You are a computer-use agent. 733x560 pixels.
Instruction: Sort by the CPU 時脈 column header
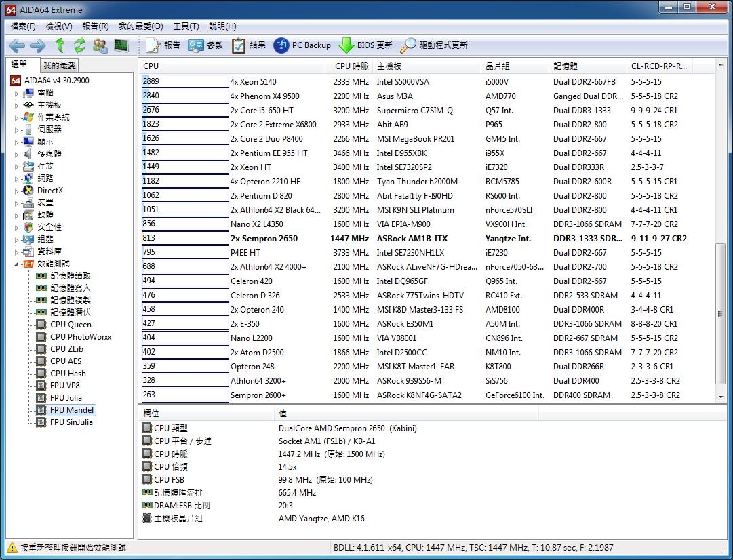pos(349,66)
